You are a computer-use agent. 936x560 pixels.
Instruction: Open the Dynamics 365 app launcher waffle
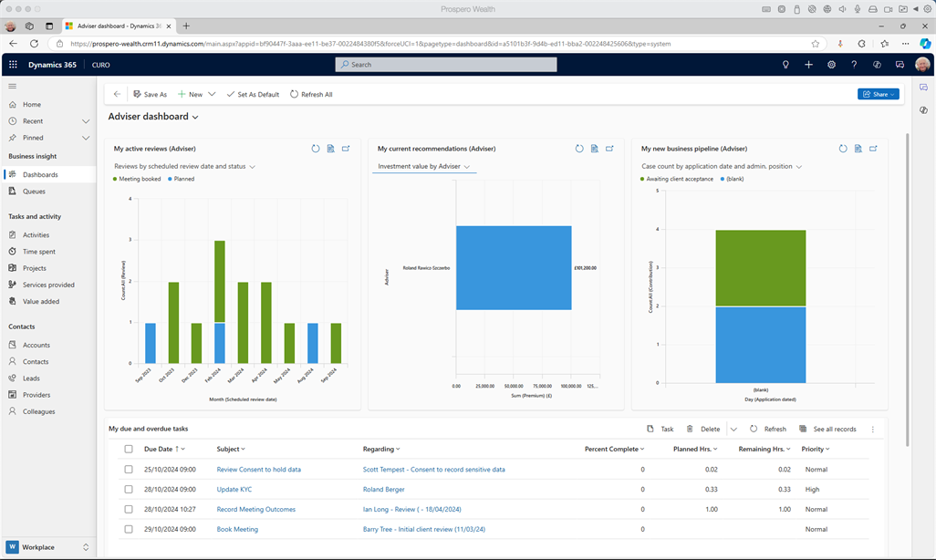[13, 65]
